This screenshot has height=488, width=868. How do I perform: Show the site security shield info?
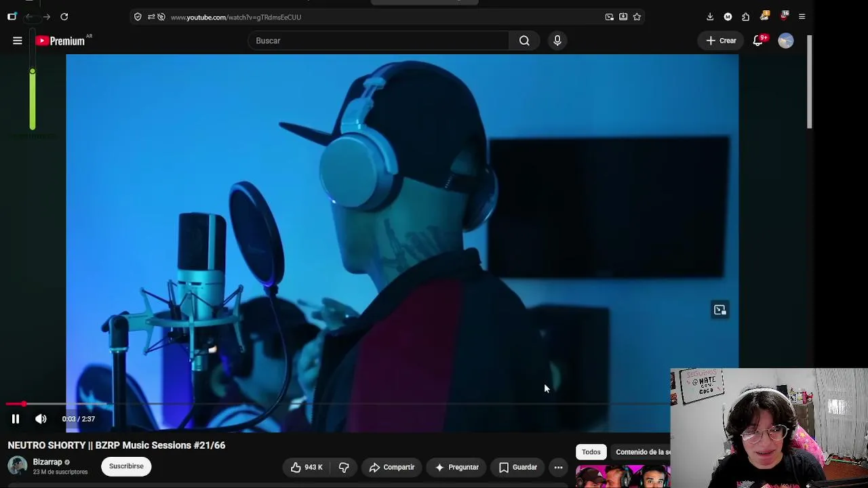[138, 17]
